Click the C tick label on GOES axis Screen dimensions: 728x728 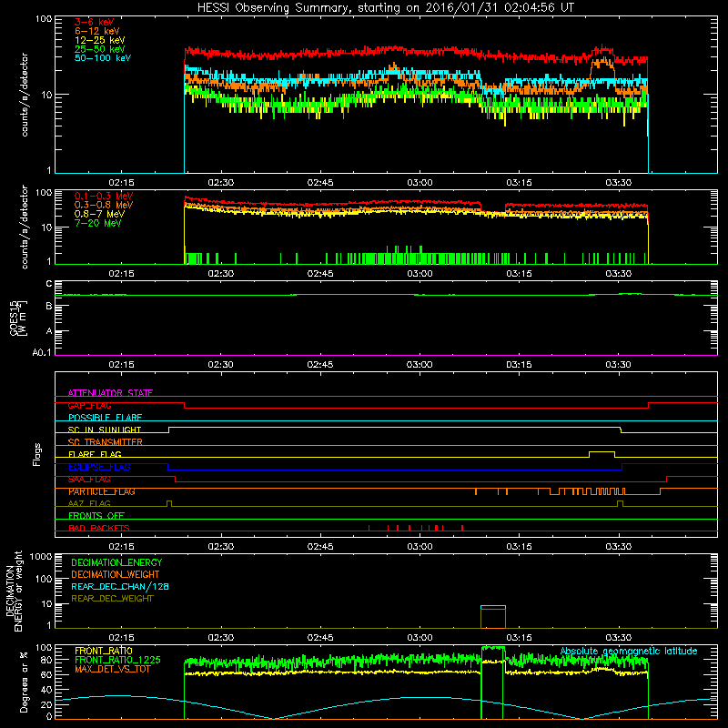49,284
